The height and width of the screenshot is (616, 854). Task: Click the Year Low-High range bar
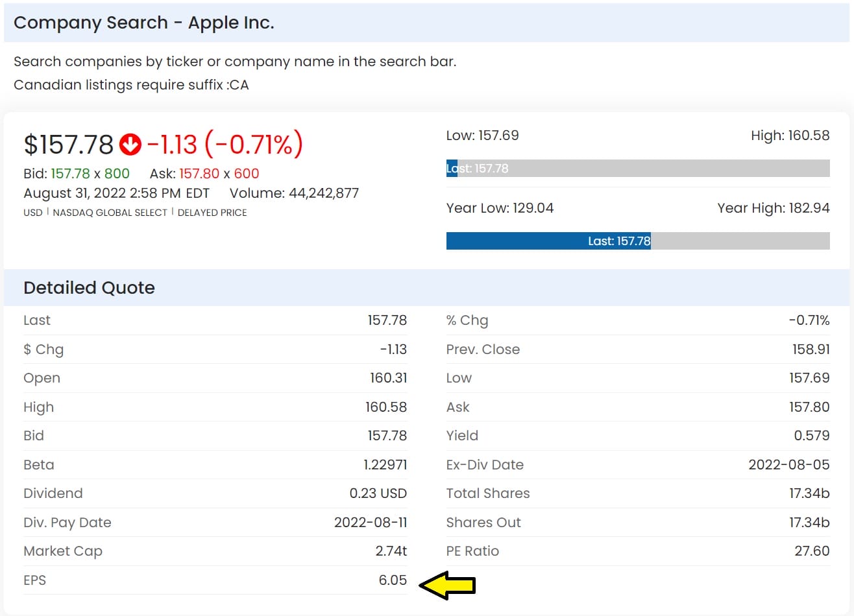[x=637, y=241]
